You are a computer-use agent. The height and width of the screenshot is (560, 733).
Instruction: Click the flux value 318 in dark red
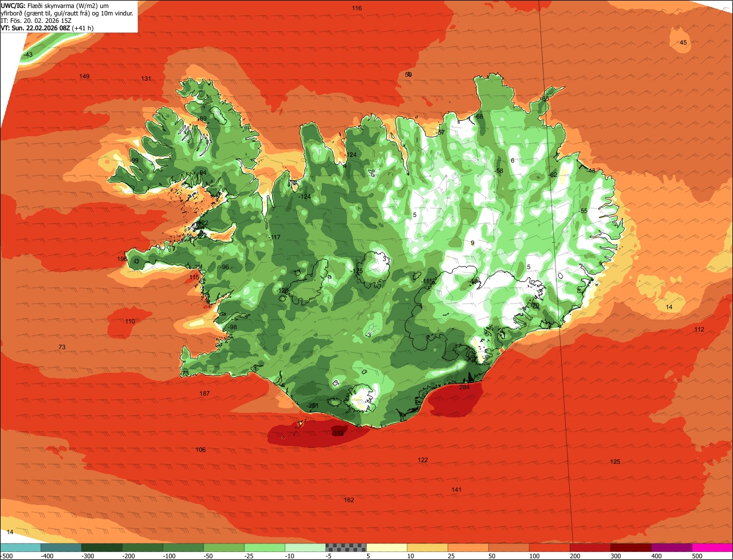(338, 434)
